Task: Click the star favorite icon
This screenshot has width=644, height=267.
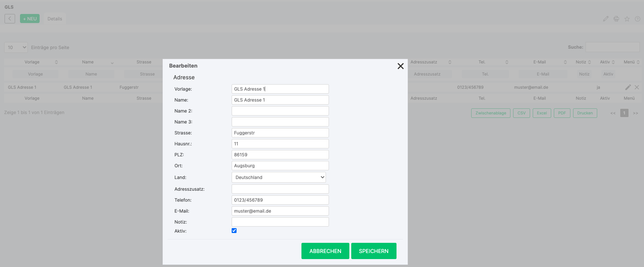Action: [x=627, y=19]
